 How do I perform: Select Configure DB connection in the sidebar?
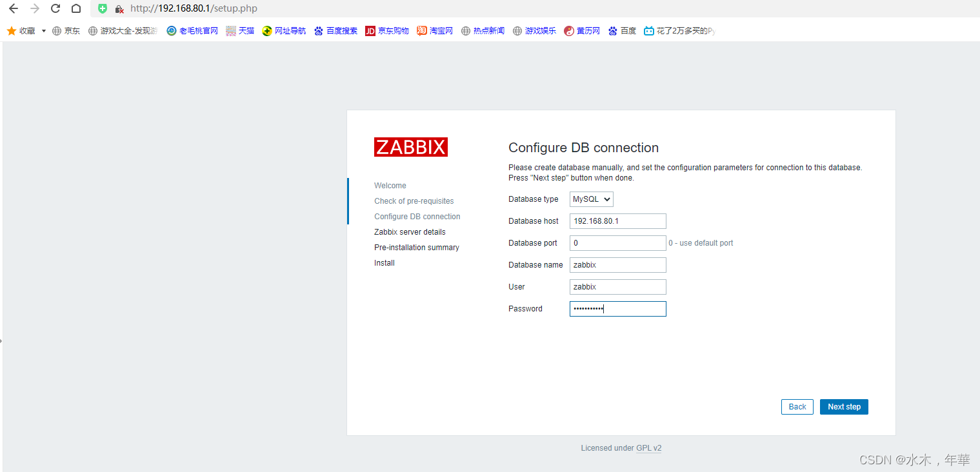coord(417,217)
